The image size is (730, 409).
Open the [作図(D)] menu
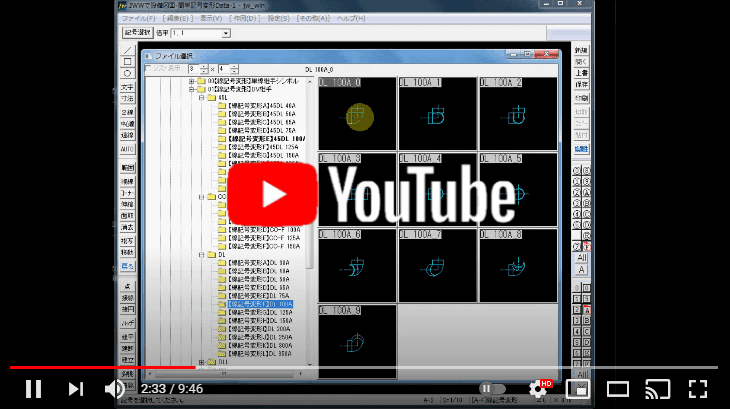tap(244, 19)
